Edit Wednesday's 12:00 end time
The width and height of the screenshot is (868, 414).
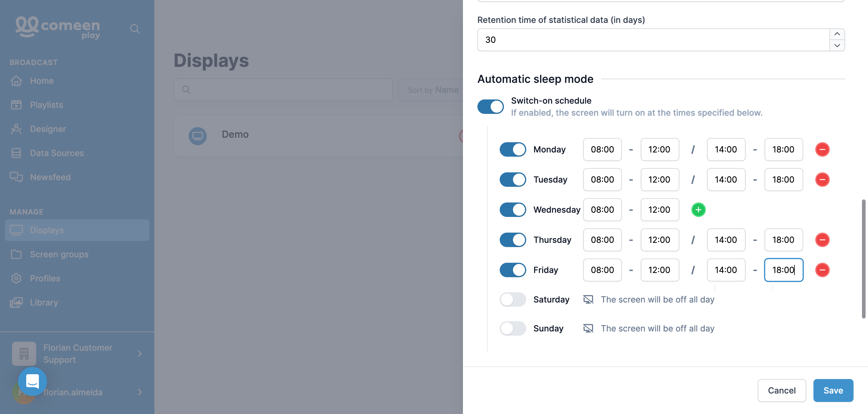click(659, 209)
